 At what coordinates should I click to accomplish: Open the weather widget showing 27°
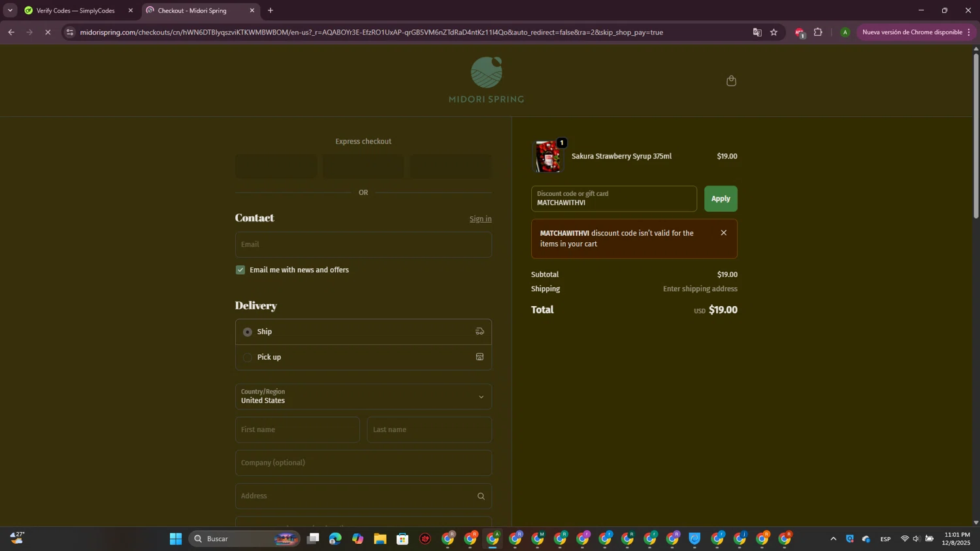pos(18,538)
